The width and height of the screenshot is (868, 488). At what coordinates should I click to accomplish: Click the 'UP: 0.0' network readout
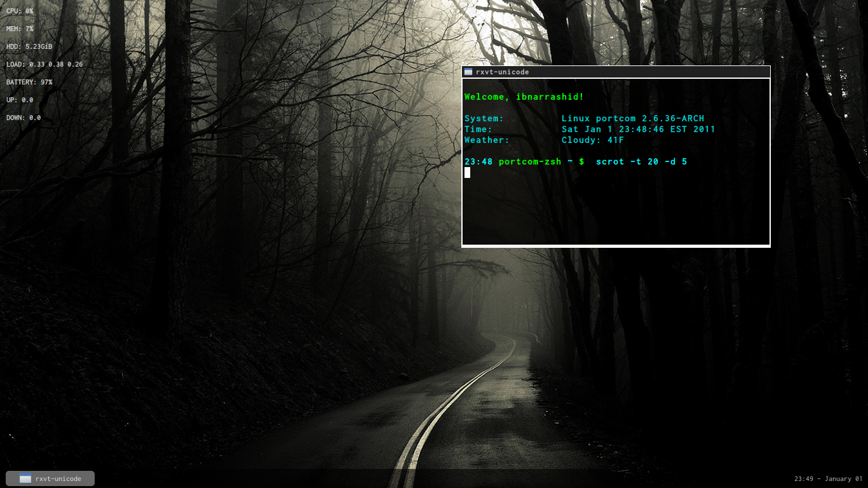(20, 100)
